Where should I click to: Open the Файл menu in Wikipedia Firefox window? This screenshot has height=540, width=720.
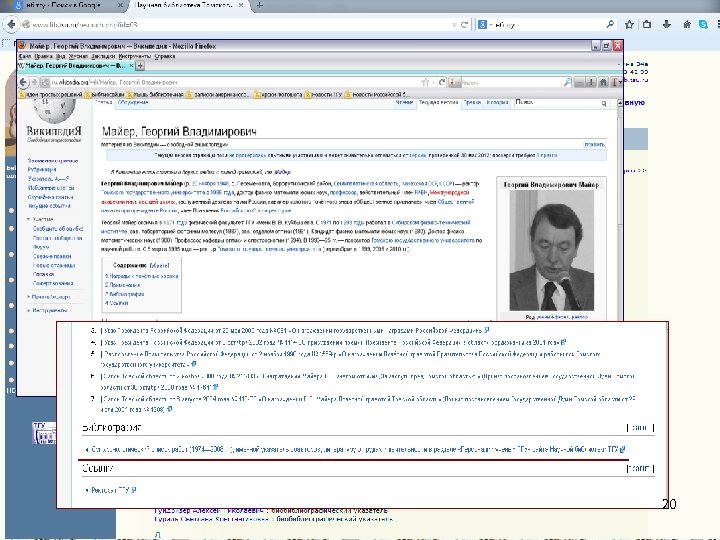(25, 56)
